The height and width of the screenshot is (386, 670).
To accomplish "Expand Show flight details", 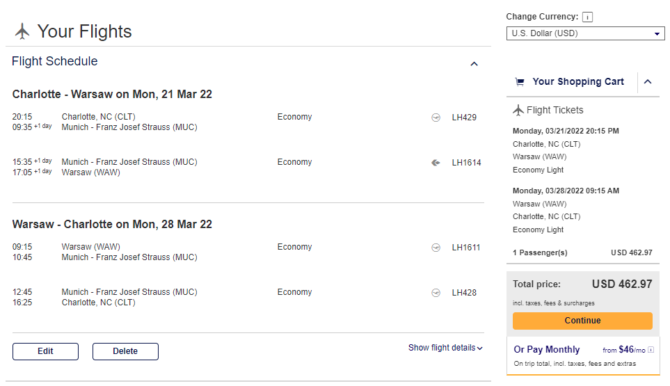I will (x=445, y=348).
